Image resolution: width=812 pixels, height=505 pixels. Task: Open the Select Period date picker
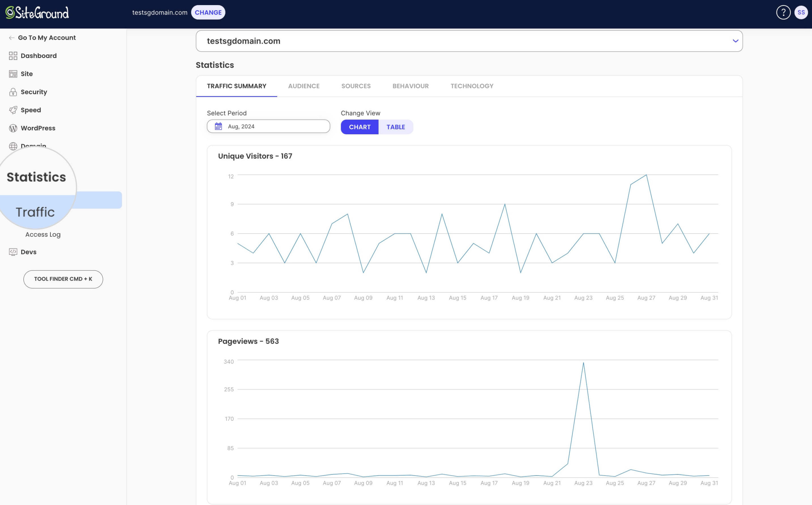[269, 126]
